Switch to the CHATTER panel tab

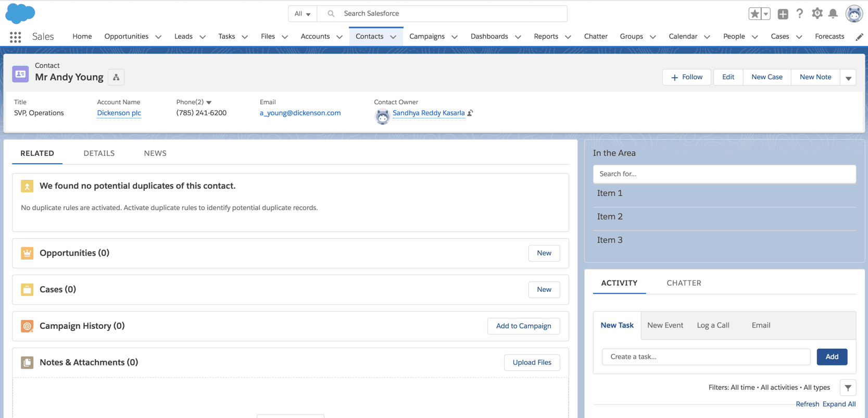(x=684, y=283)
